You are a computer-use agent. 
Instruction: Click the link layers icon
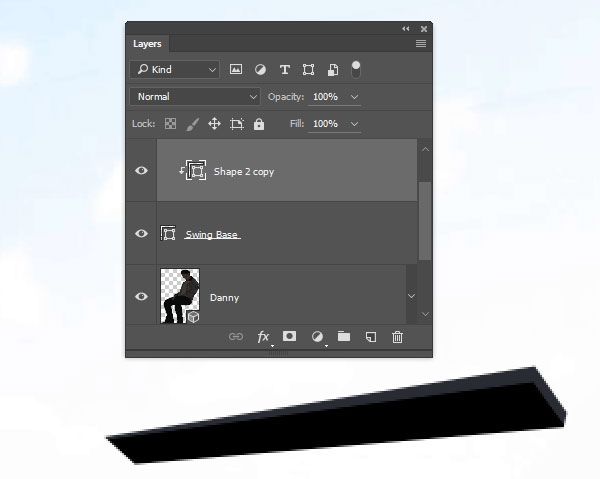[x=236, y=337]
